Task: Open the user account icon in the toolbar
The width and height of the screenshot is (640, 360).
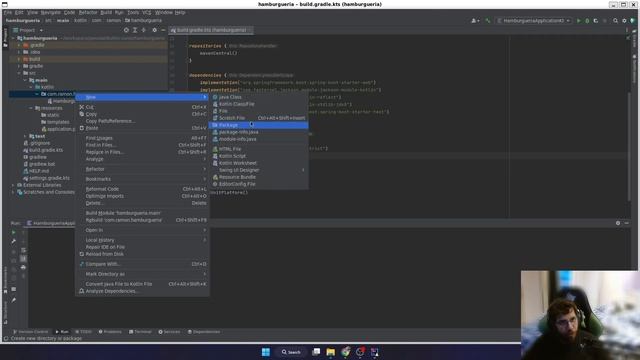Action: pyautogui.click(x=475, y=20)
